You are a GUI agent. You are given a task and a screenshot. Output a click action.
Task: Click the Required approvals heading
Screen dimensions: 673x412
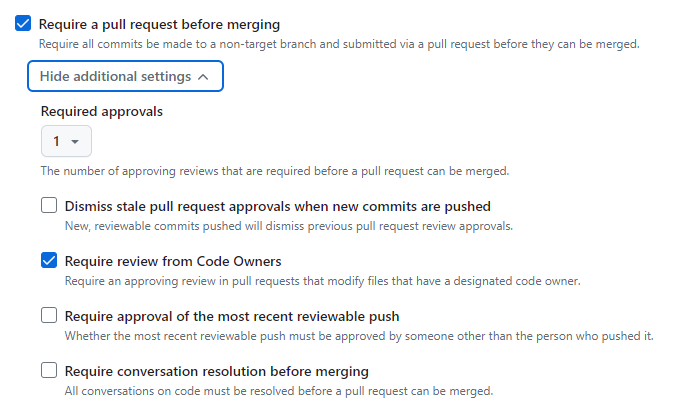(102, 112)
